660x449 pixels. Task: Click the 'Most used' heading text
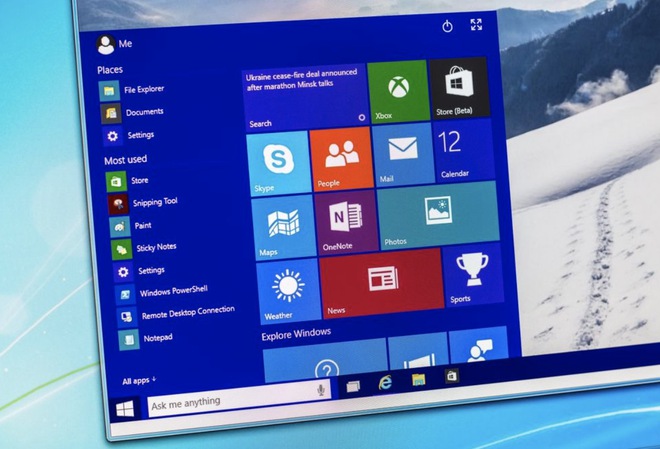(125, 160)
